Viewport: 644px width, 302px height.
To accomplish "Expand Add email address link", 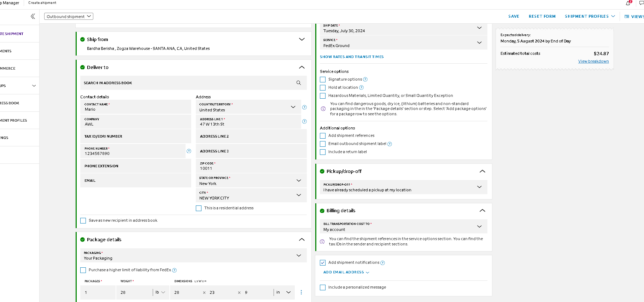I will pos(346,272).
